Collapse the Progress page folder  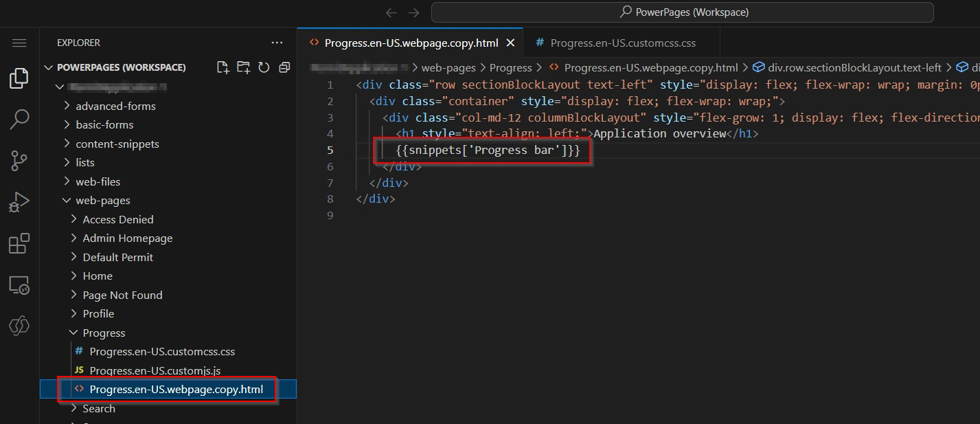click(104, 333)
